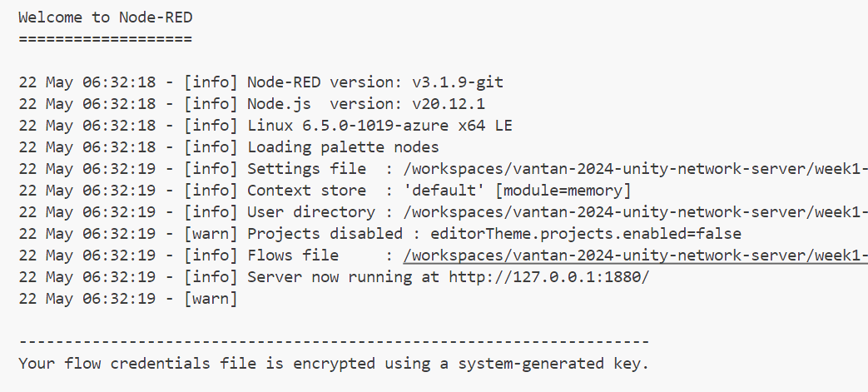
Task: Click the 'Loading palette nodes' log message
Action: (343, 147)
